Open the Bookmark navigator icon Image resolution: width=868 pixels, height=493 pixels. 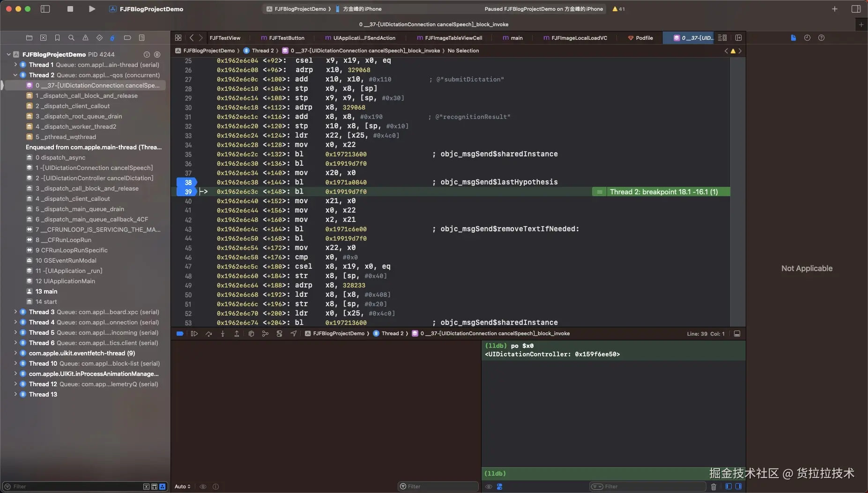tap(57, 38)
